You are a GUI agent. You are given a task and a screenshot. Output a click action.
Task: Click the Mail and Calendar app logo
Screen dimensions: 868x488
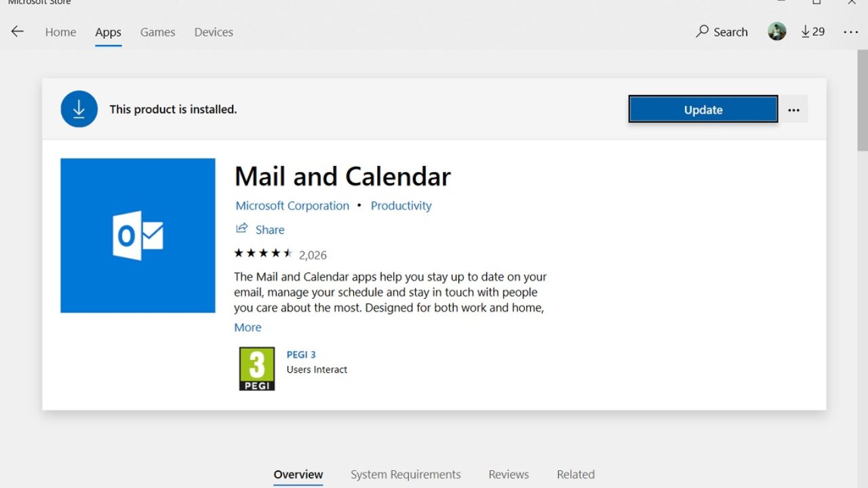138,236
